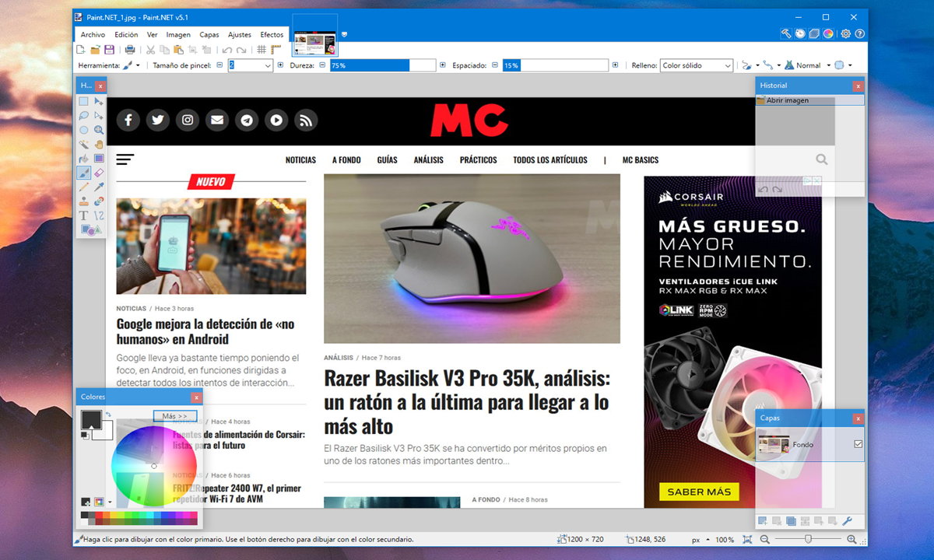Click the Más >> button in Colores
This screenshot has height=560, width=934.
(174, 416)
